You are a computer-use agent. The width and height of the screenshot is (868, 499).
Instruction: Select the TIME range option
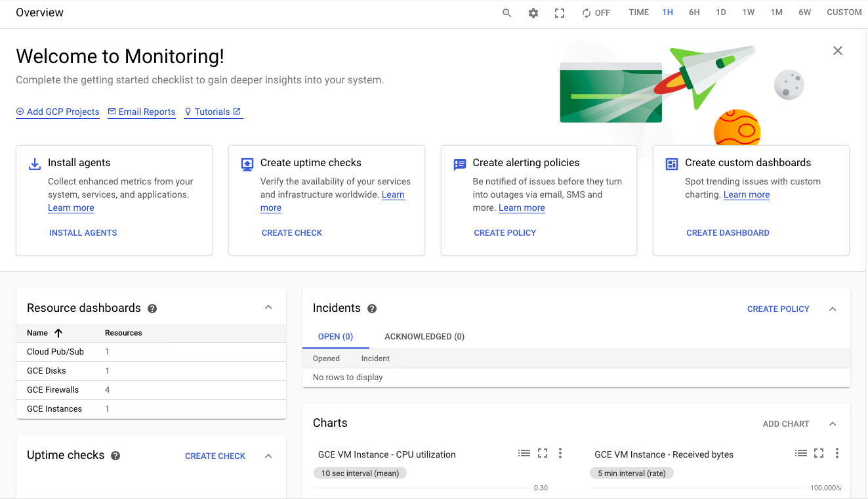(638, 12)
